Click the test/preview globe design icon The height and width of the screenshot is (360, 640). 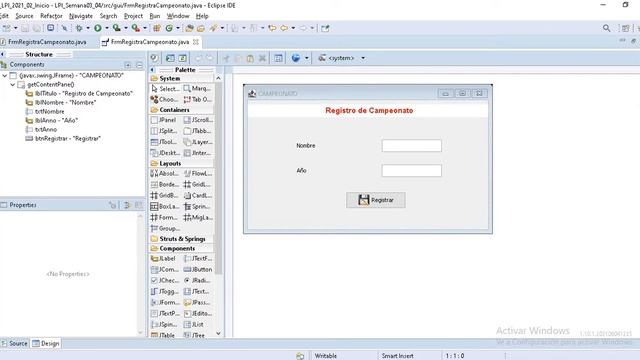point(296,58)
